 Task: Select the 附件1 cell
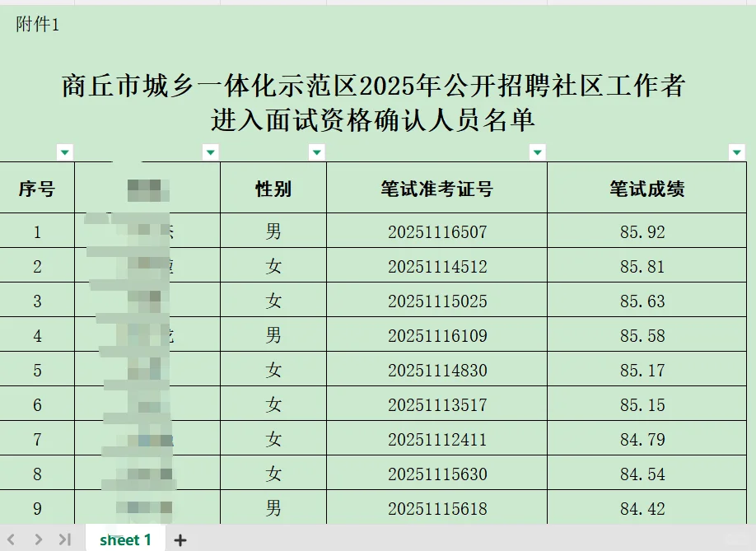click(x=37, y=25)
